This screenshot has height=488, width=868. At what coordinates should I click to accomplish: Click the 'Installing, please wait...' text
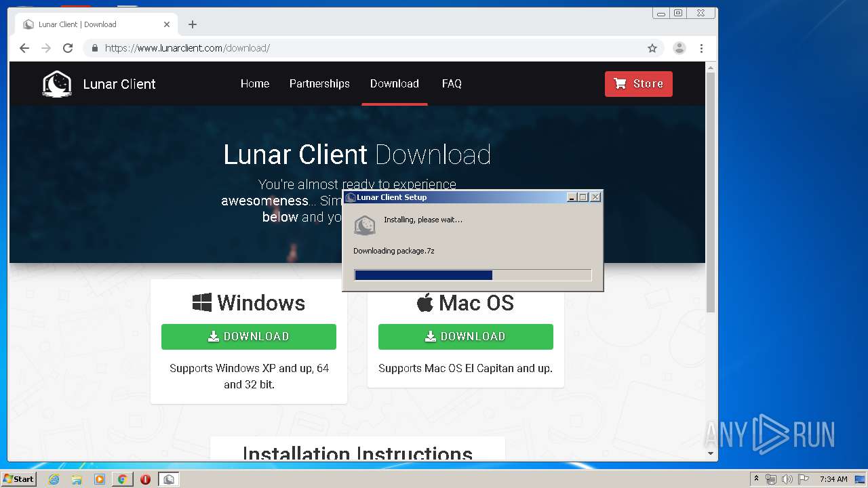[423, 220]
